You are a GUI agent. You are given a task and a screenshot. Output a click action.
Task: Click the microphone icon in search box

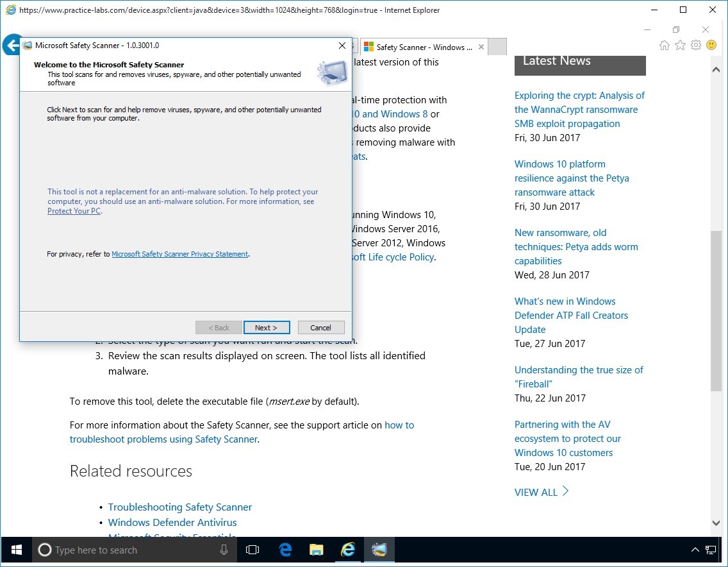click(x=224, y=550)
